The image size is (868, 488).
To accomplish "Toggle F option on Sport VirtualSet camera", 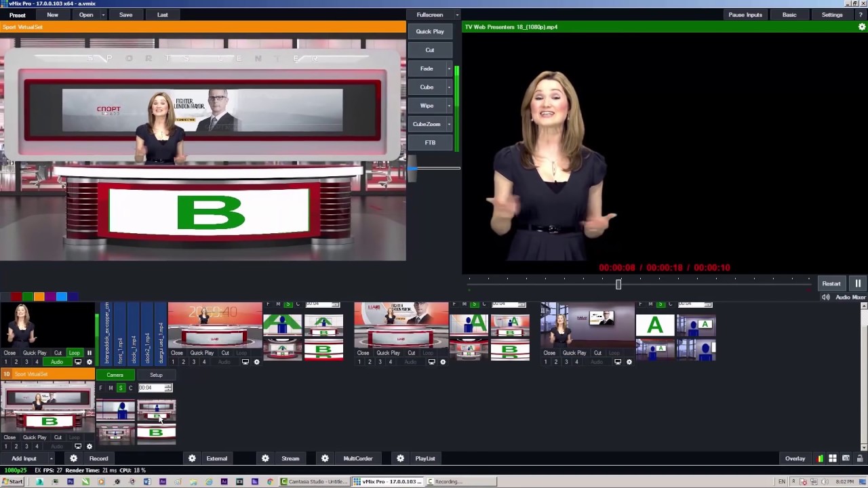I will [x=100, y=388].
